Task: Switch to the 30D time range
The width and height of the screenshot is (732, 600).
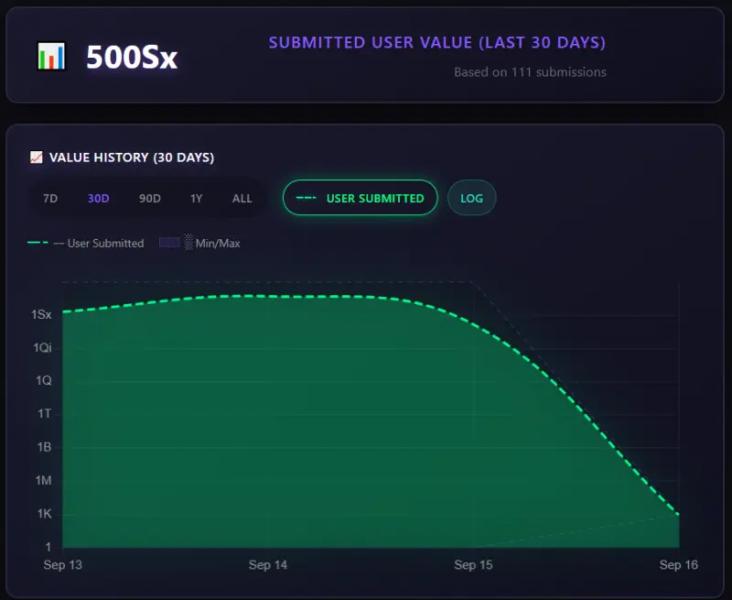Action: point(98,198)
